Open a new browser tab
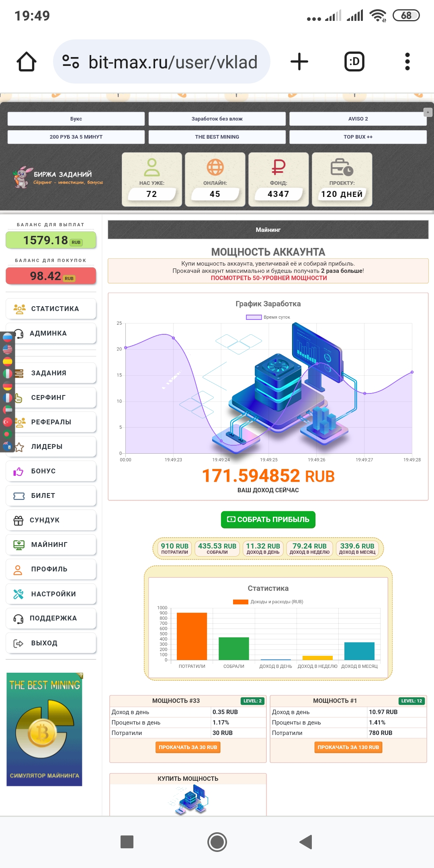The image size is (434, 868). click(299, 62)
